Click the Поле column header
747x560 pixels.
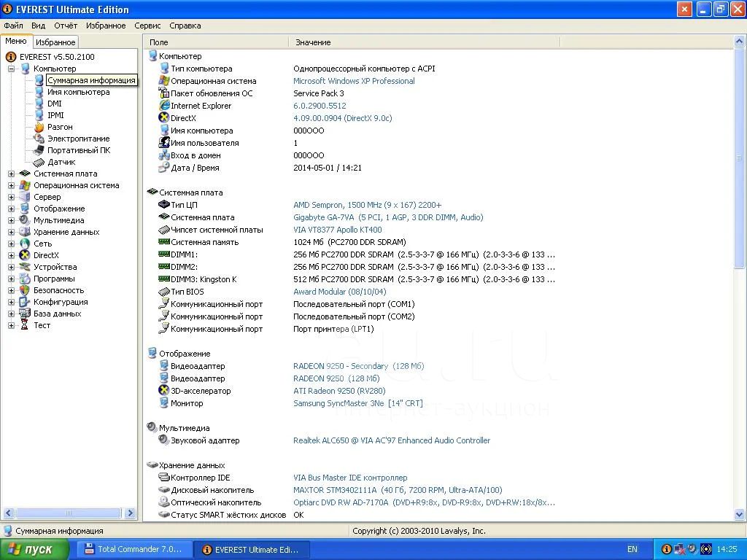pyautogui.click(x=216, y=42)
